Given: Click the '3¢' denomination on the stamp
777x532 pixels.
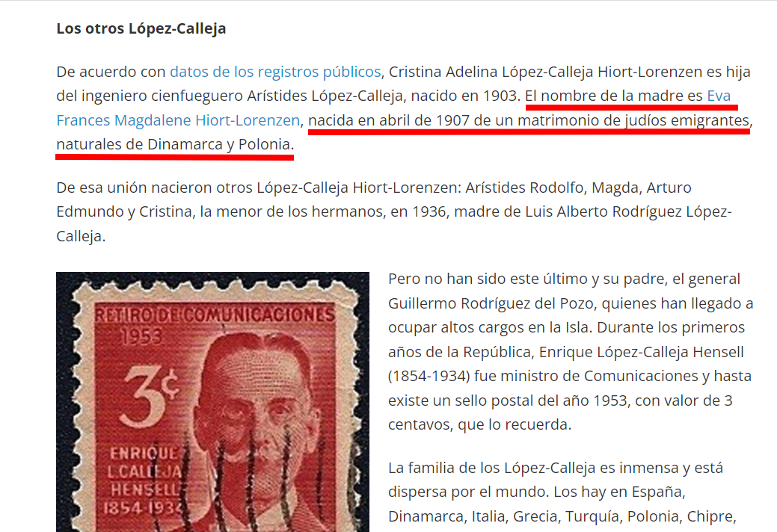Looking at the screenshot, I should [x=150, y=396].
